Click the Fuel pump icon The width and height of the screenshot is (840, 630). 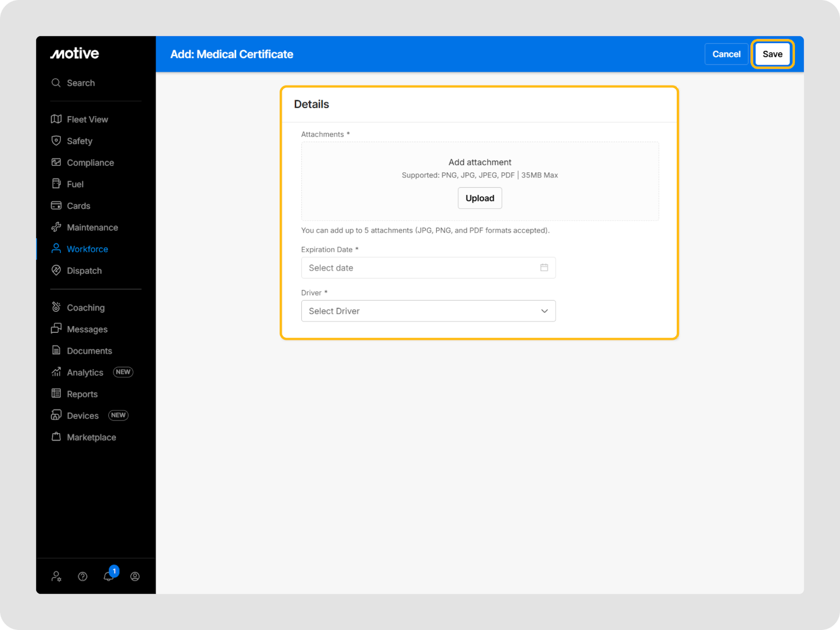[56, 184]
